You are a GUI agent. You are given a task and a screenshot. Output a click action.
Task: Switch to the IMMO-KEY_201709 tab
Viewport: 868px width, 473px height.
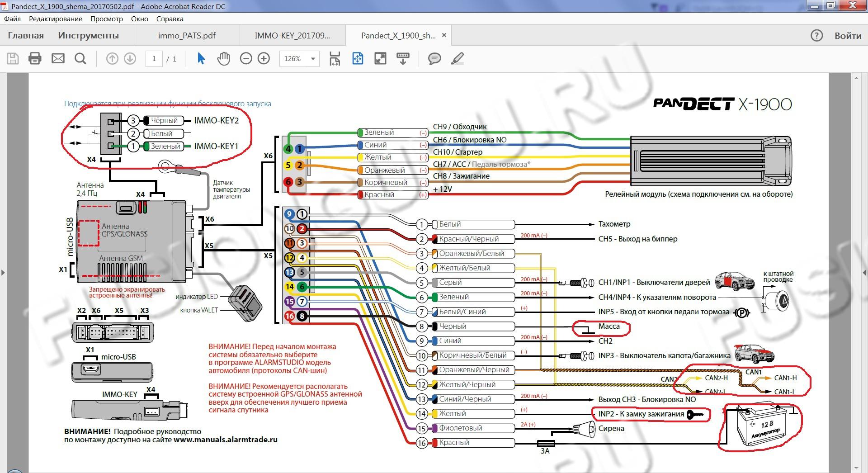click(292, 35)
